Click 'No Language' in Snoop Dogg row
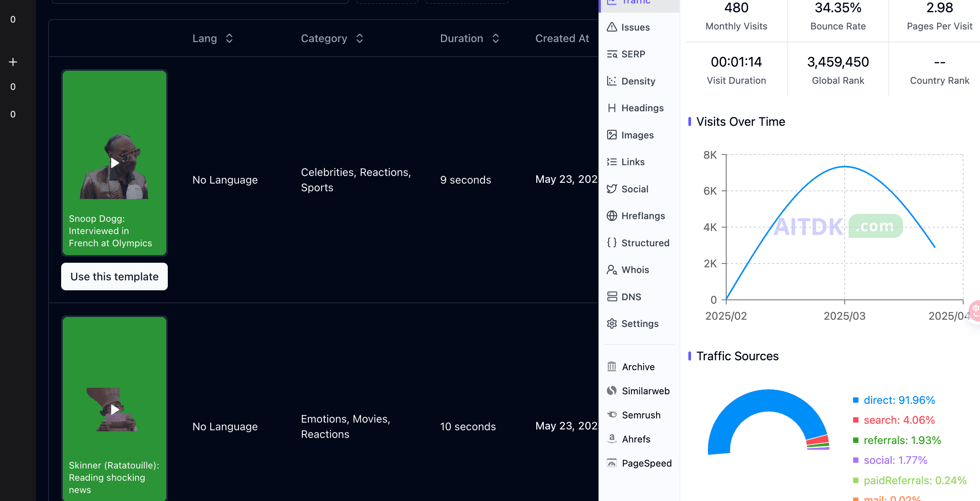 click(225, 180)
